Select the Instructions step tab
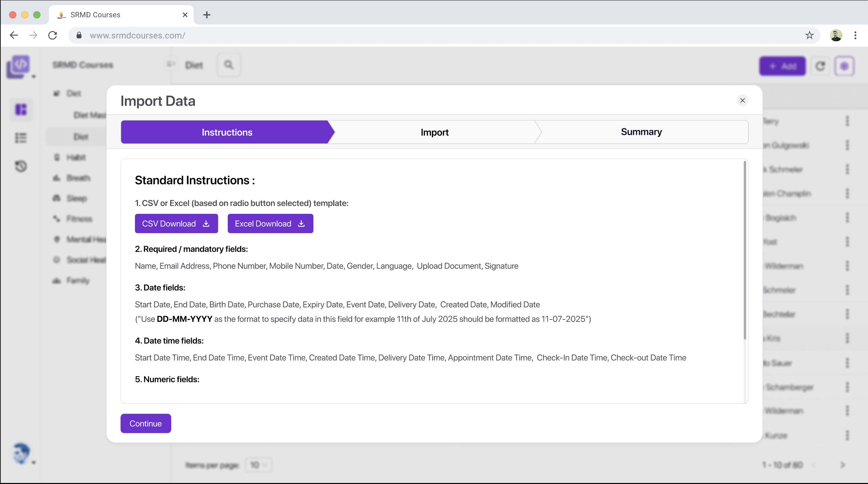The width and height of the screenshot is (868, 484). pos(227,132)
